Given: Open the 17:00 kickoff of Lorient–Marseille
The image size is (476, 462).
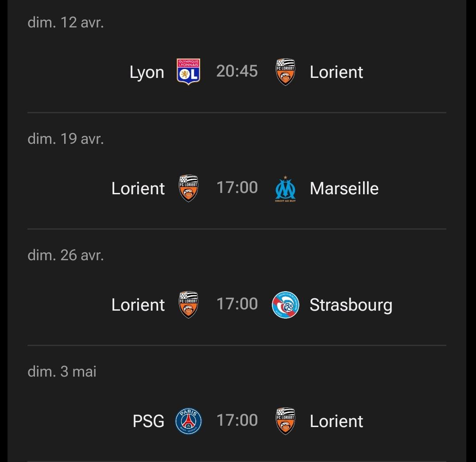Looking at the screenshot, I should (x=237, y=187).
